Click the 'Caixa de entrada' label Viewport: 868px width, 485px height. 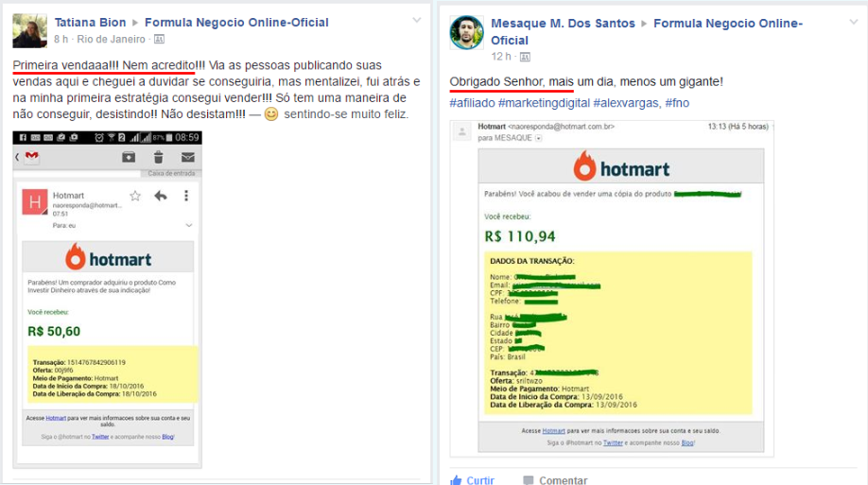171,173
